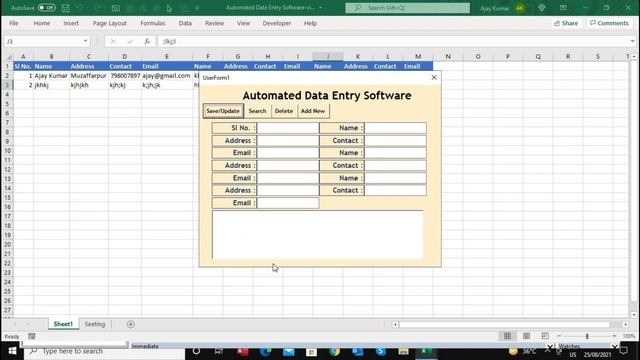Open File Explorer from taskbar
Screen dimensions: 640x360
click(x=404, y=351)
